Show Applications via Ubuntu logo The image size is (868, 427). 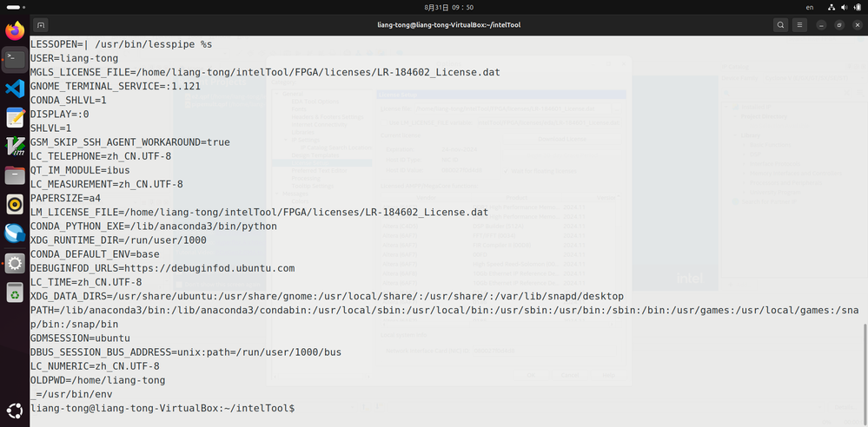[x=15, y=411]
